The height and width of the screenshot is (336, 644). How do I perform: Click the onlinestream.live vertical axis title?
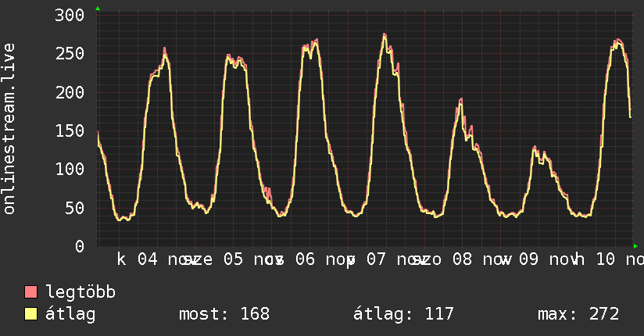pyautogui.click(x=9, y=129)
